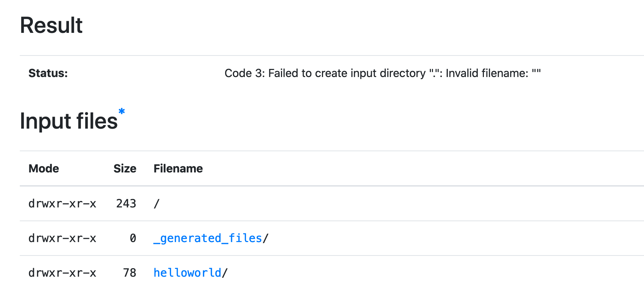Select the Status label
Image resolution: width=644 pixels, height=294 pixels.
pyautogui.click(x=48, y=73)
